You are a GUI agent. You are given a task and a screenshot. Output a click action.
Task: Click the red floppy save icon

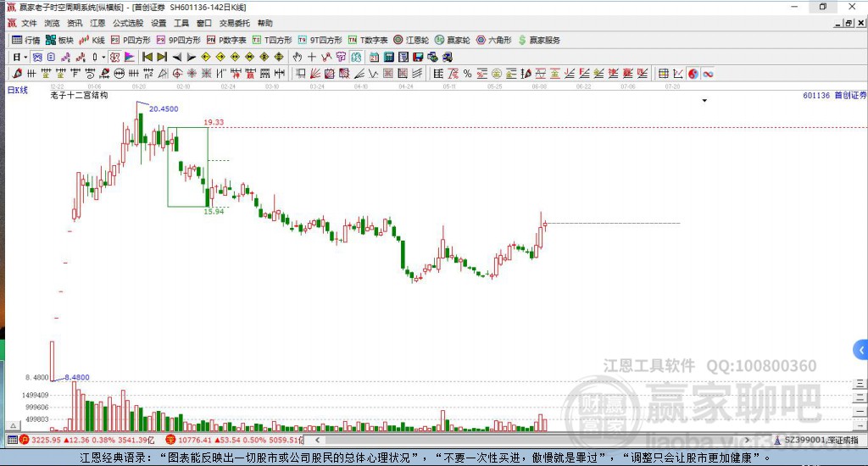coord(418,57)
